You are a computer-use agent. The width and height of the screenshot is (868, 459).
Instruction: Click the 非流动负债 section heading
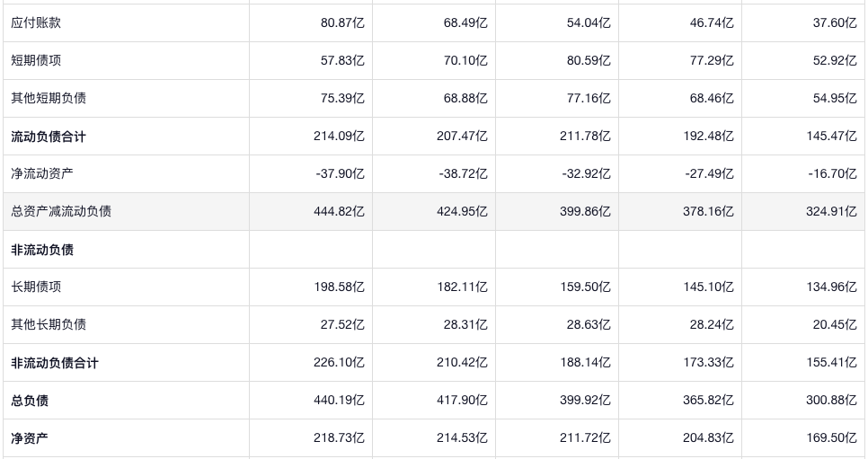pos(42,250)
